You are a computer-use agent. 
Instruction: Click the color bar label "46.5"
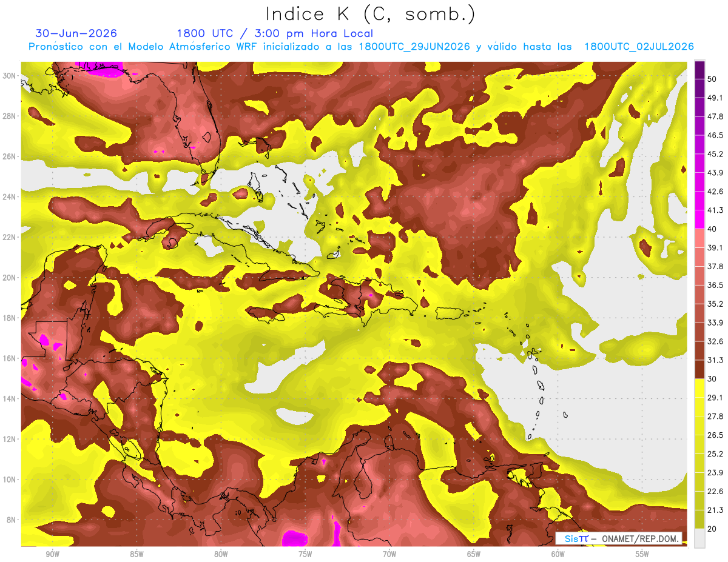coord(715,135)
